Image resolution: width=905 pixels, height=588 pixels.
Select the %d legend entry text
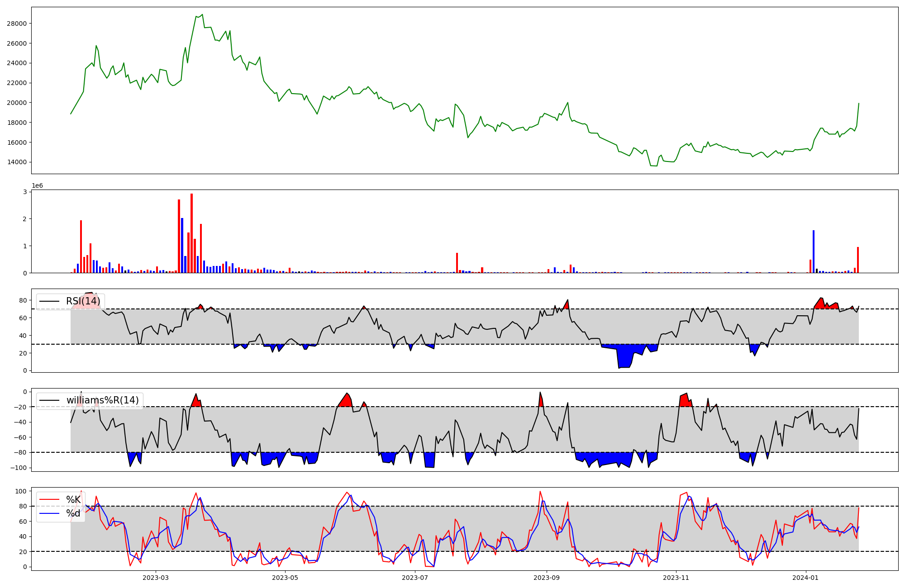[73, 513]
